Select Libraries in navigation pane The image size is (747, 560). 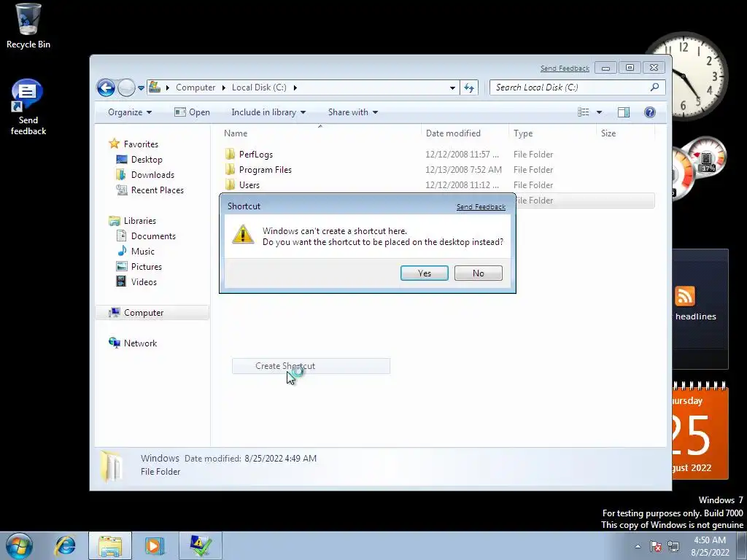point(140,221)
